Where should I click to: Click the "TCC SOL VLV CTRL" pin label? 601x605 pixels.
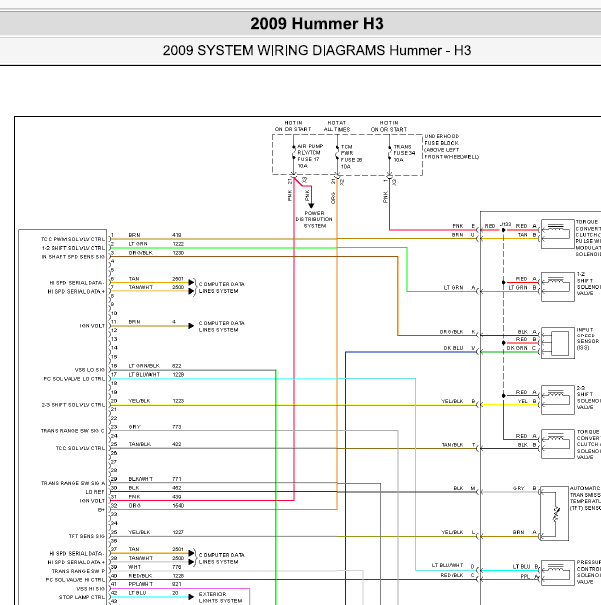point(80,448)
